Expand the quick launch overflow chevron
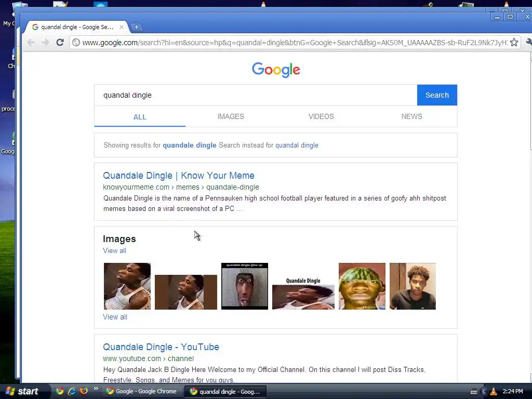 pos(96,389)
